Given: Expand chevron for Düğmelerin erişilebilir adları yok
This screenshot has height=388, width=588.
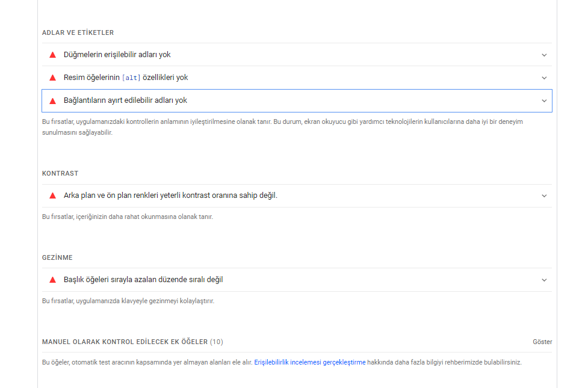Looking at the screenshot, I should point(544,55).
